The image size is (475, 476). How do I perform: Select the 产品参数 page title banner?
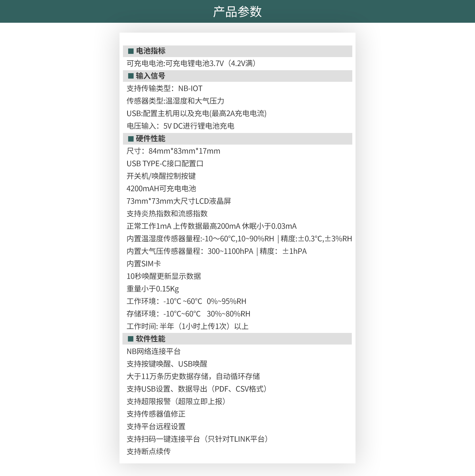237,11
